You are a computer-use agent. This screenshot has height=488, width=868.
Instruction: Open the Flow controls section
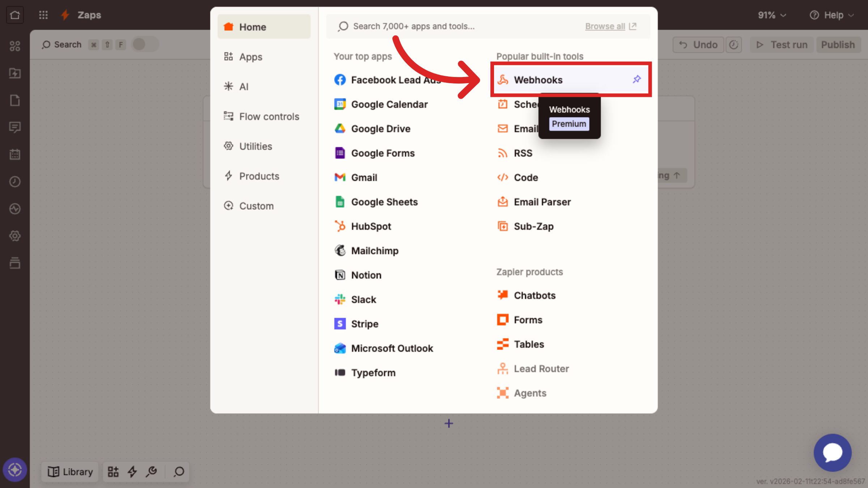[269, 116]
